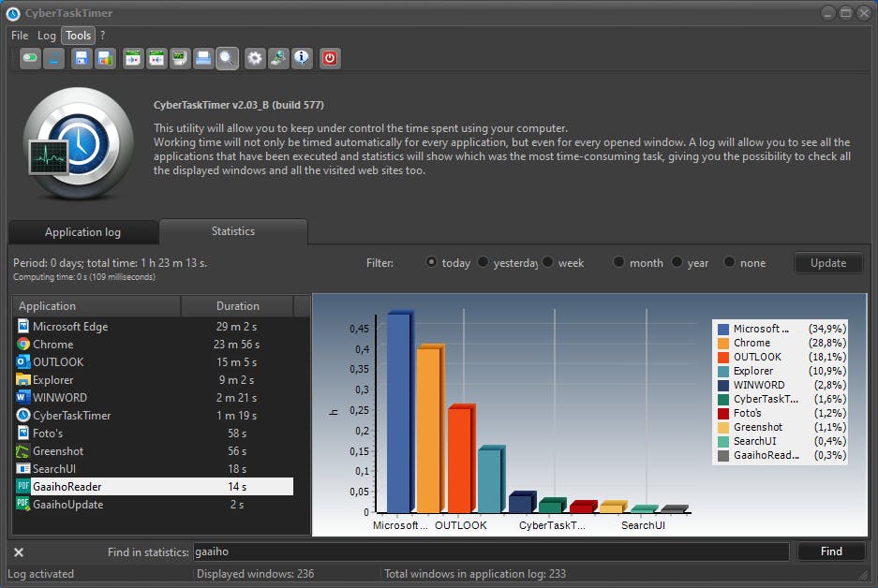Viewport: 878px width, 588px height.
Task: Sort by the Application column header
Action: coord(97,306)
